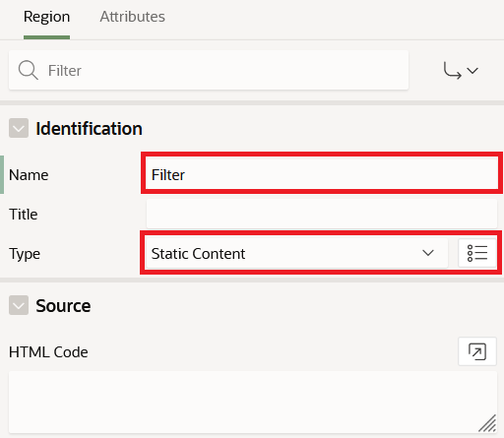The width and height of the screenshot is (504, 438).
Task: Click inside the HTML Code textarea
Action: pos(253,402)
